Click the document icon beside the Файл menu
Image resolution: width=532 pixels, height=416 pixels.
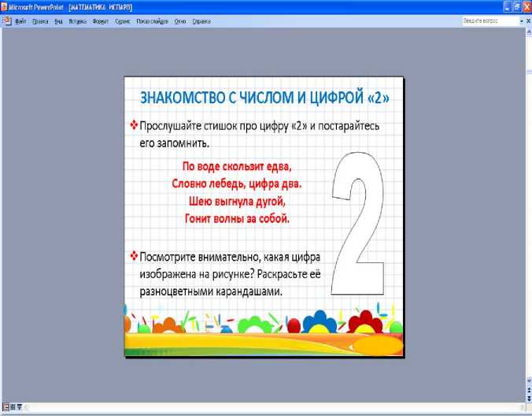click(x=5, y=22)
